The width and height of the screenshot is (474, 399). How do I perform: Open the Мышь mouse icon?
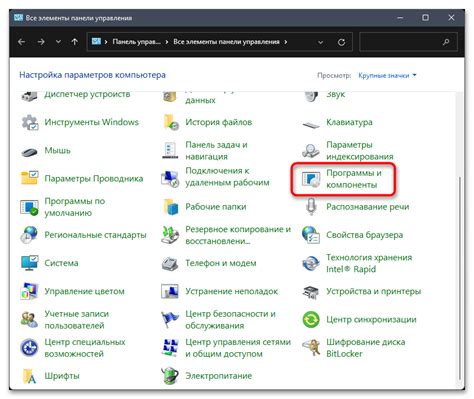(x=29, y=151)
